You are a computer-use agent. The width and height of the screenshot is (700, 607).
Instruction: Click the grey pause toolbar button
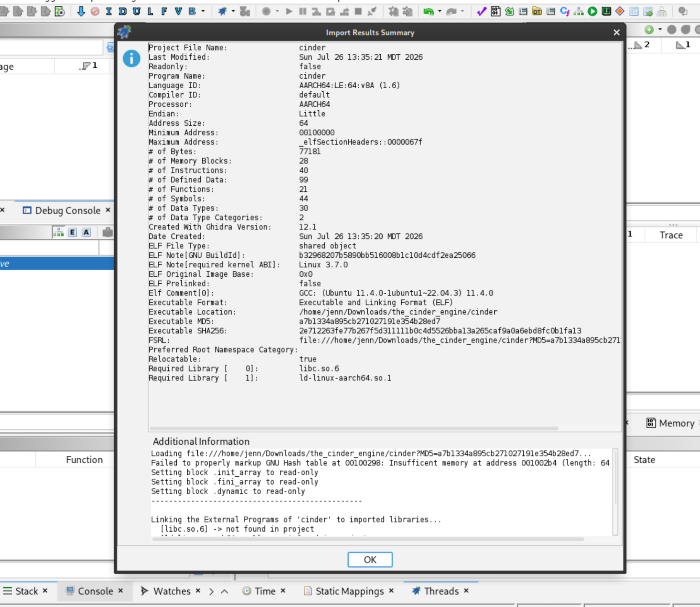tap(302, 11)
